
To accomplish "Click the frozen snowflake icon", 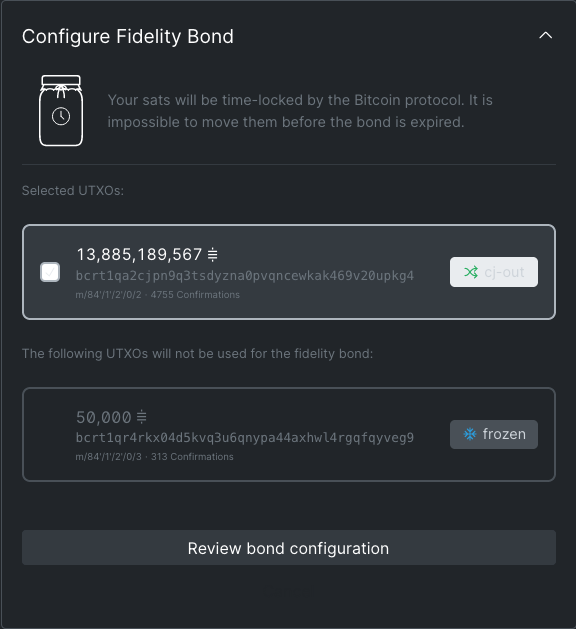I will click(470, 434).
